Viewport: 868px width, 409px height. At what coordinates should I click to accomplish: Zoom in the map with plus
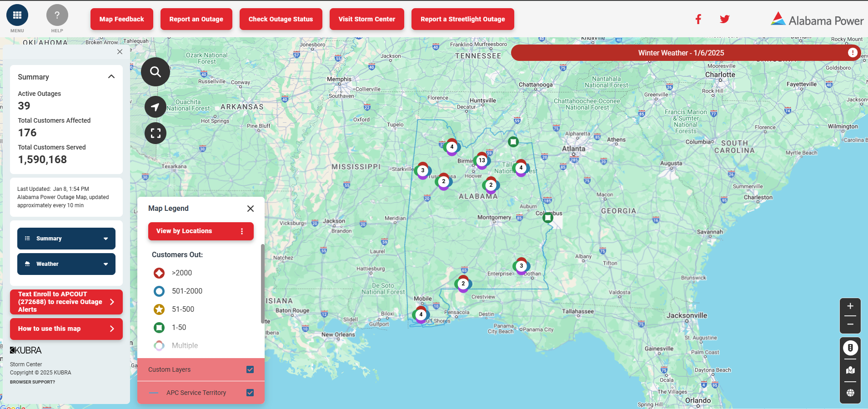850,306
